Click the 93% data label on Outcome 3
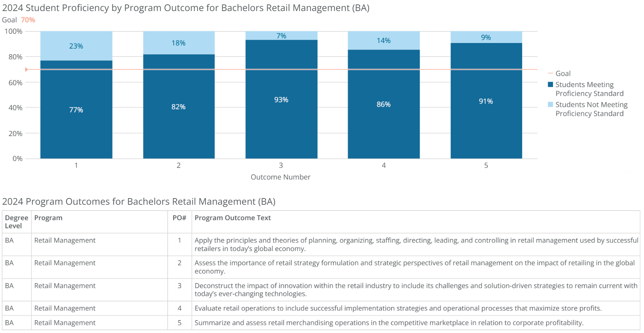This screenshot has height=333, width=644. coord(281,100)
